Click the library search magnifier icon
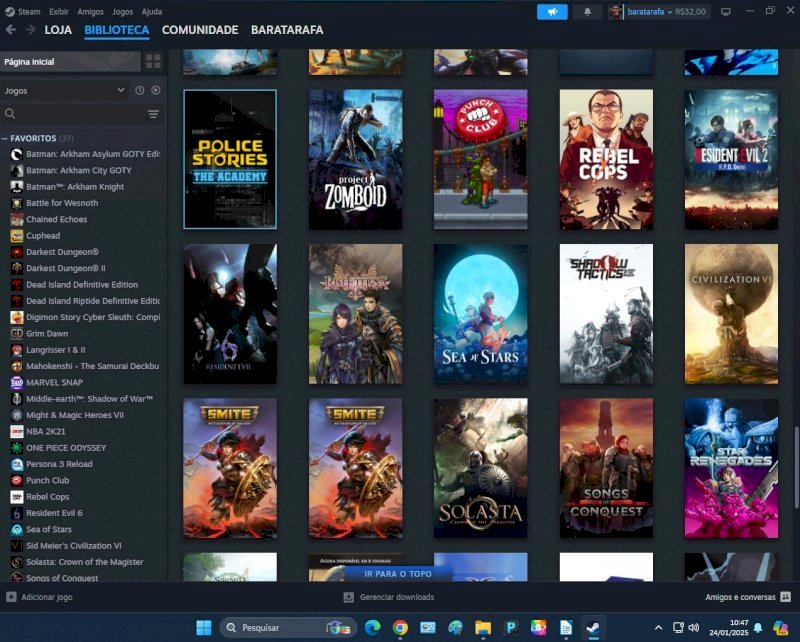Screen dimensions: 800x642 click(x=10, y=113)
